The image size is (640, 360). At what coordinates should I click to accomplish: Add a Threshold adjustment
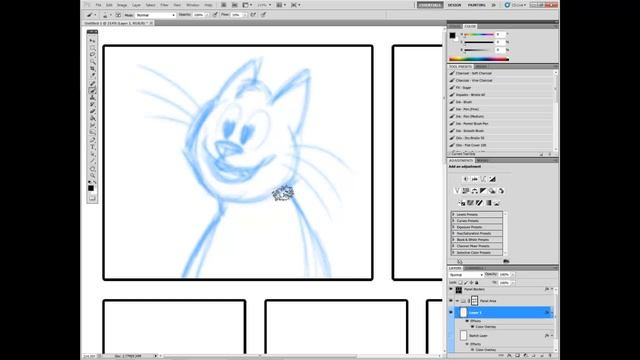click(x=480, y=203)
